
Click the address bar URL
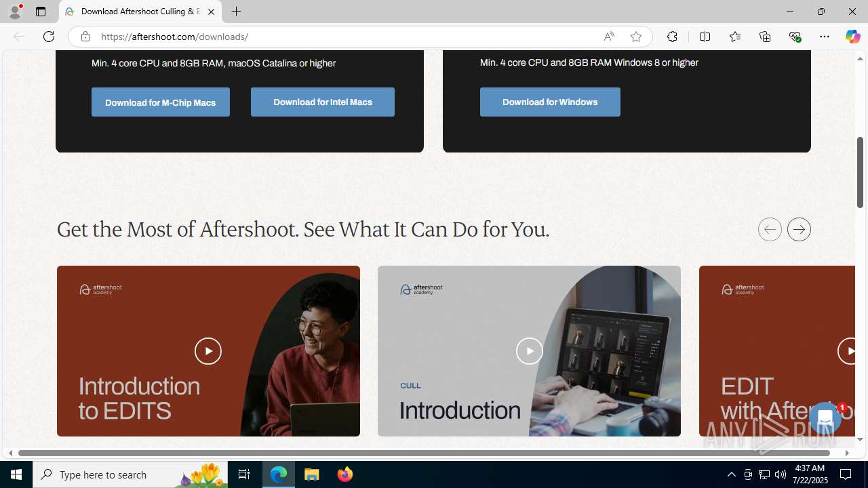[x=174, y=37]
